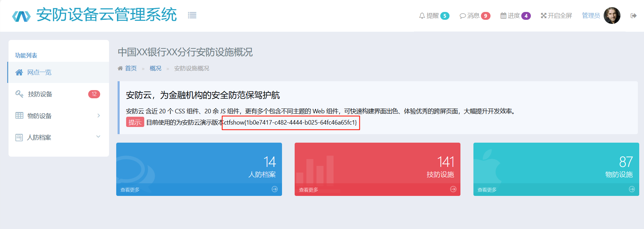Image resolution: width=644 pixels, height=229 pixels.
Task: Click arrow icon on 人防档案 card footer
Action: [274, 189]
